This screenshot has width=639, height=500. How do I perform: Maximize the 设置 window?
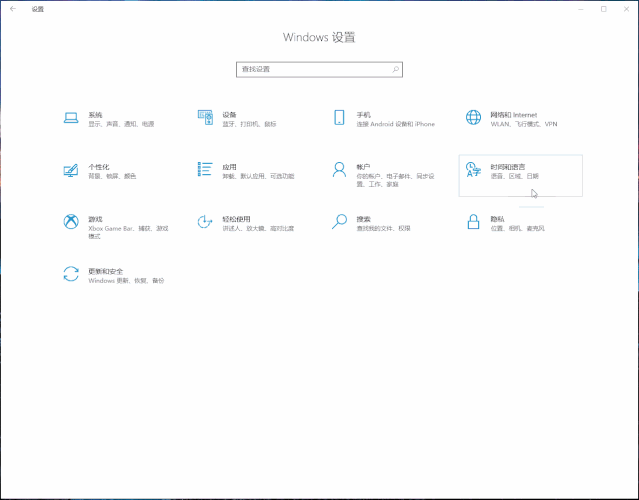tap(604, 9)
